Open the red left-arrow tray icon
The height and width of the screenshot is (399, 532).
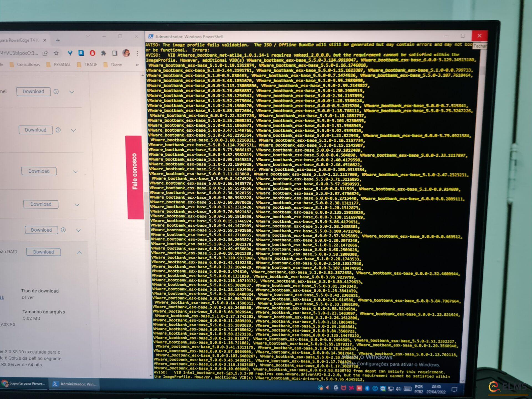(x=328, y=388)
